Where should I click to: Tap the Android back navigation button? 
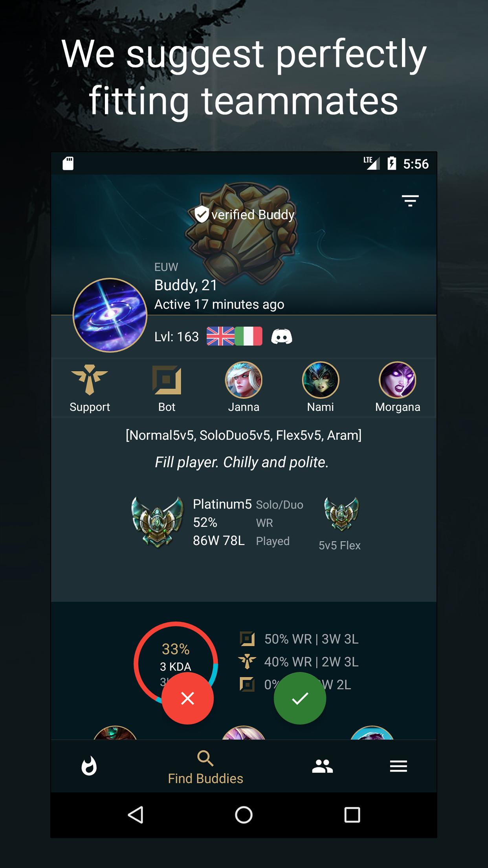pyautogui.click(x=136, y=815)
